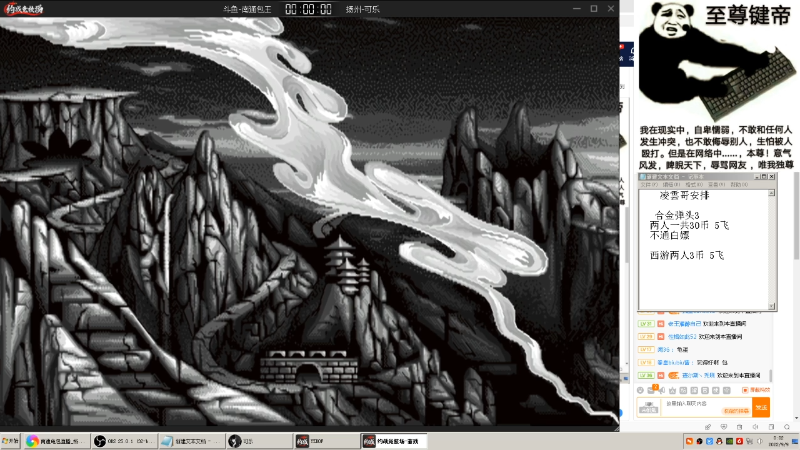Click the refresh icon in bottom-right toolbar
The image size is (800, 450).
[x=787, y=427]
